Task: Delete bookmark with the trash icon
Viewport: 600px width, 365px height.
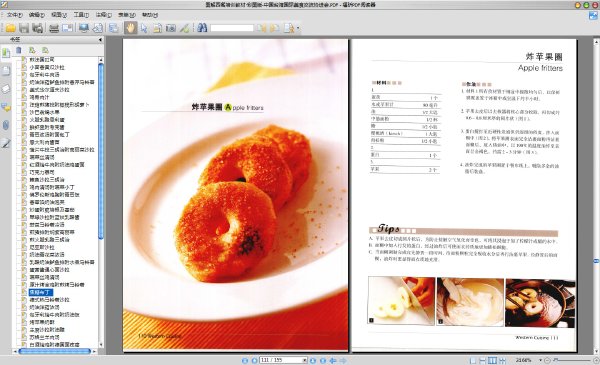Action: [19, 50]
